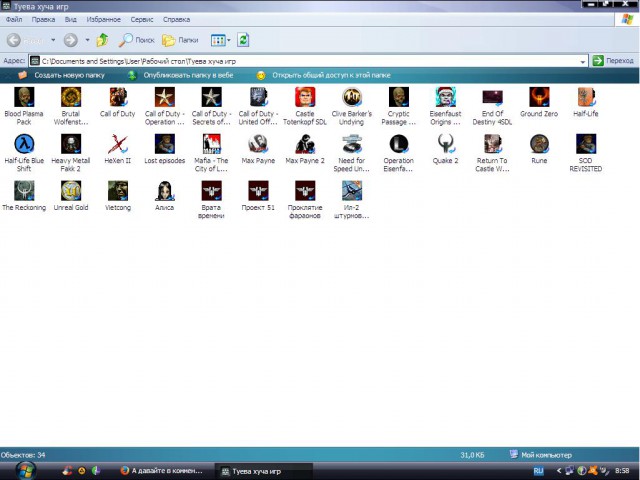Select the Castle Totenkopf SDL icon
The height and width of the screenshot is (480, 640).
pyautogui.click(x=305, y=97)
